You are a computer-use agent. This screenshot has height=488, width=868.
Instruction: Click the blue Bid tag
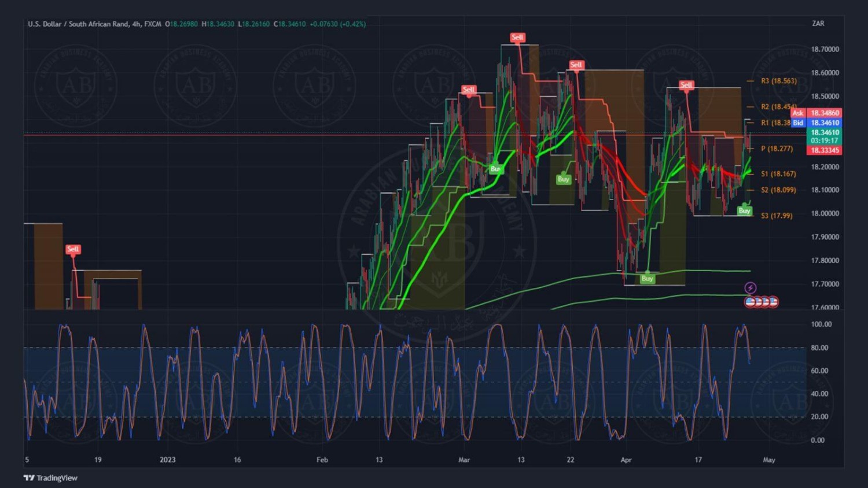798,123
